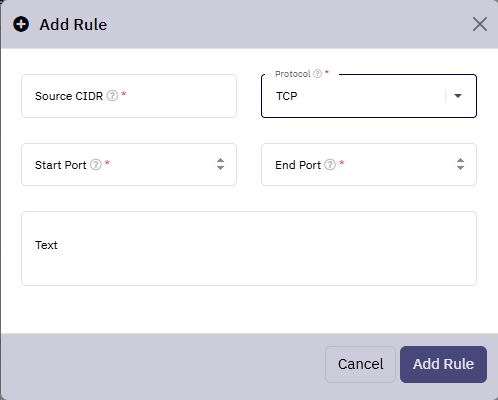Expand the Protocol dropdown arrow

point(458,96)
